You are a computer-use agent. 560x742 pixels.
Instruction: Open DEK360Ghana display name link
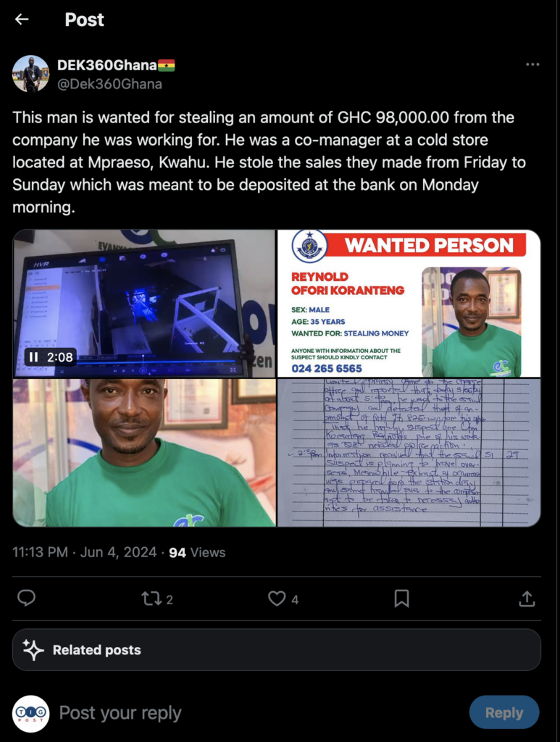pos(107,64)
